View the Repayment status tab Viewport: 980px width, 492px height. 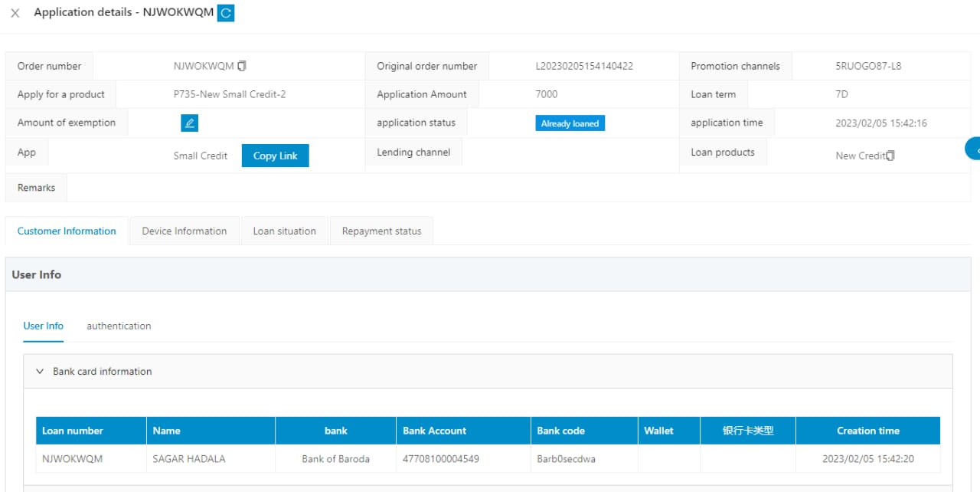click(381, 231)
